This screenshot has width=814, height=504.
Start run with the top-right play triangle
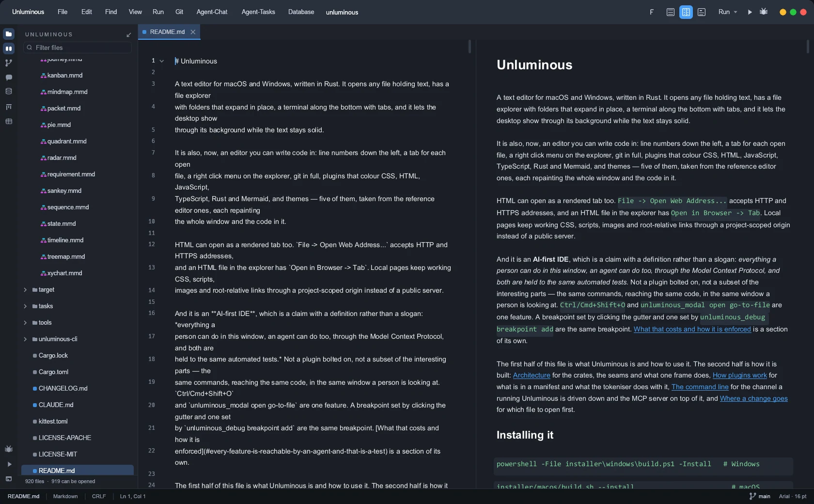point(750,12)
